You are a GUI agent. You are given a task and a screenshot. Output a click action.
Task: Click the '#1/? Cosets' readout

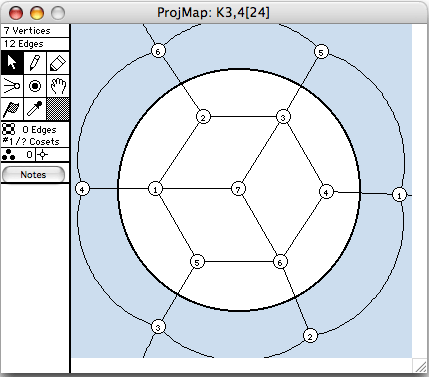(31, 141)
